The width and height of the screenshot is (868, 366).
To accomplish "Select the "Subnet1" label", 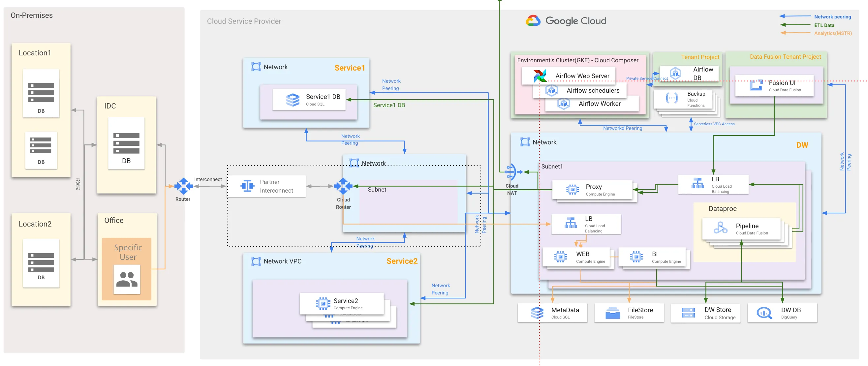I will tap(552, 167).
